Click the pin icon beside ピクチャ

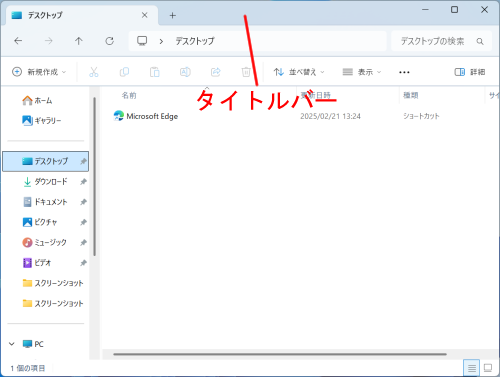[x=83, y=222]
